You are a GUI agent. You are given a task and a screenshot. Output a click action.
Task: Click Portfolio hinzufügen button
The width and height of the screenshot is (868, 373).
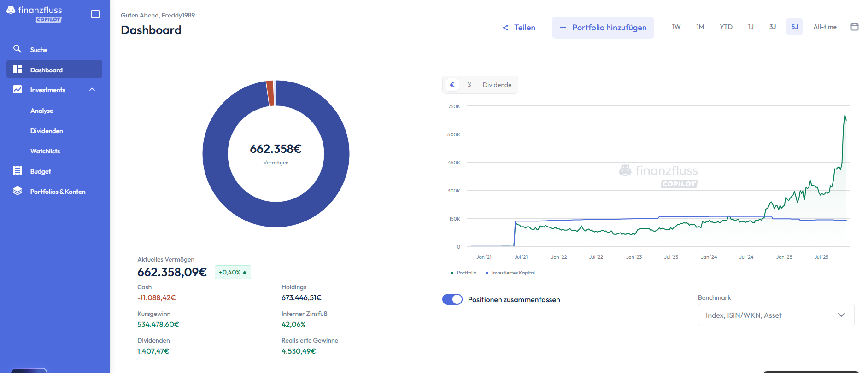tap(603, 28)
